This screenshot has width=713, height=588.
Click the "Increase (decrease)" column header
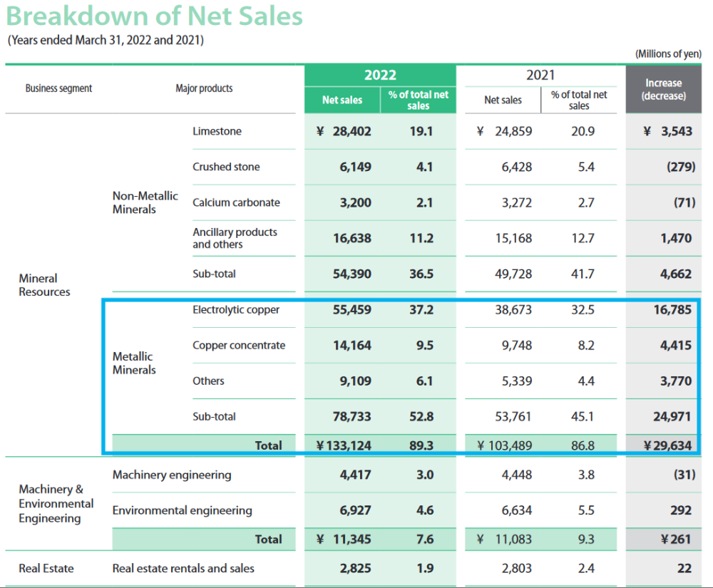(x=663, y=89)
